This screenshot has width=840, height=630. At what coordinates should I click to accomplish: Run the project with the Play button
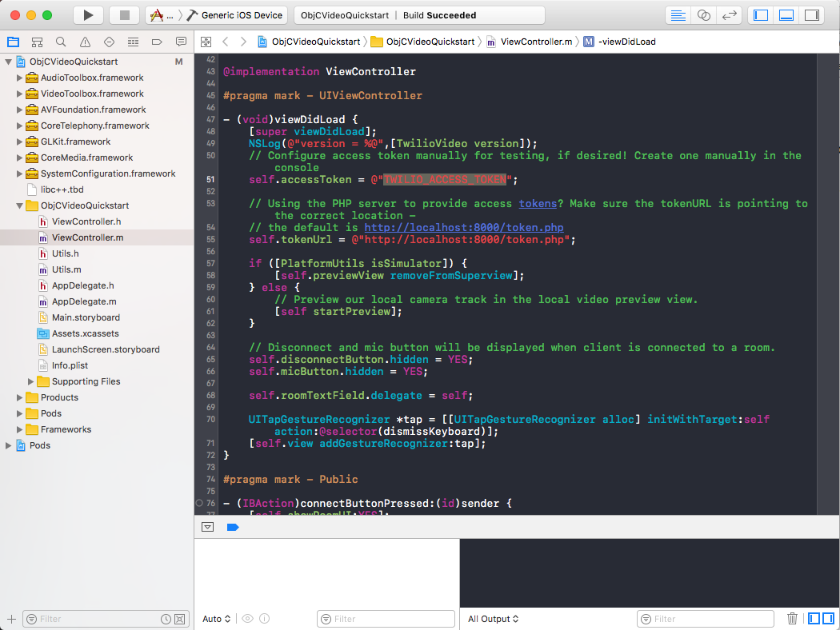[88, 15]
